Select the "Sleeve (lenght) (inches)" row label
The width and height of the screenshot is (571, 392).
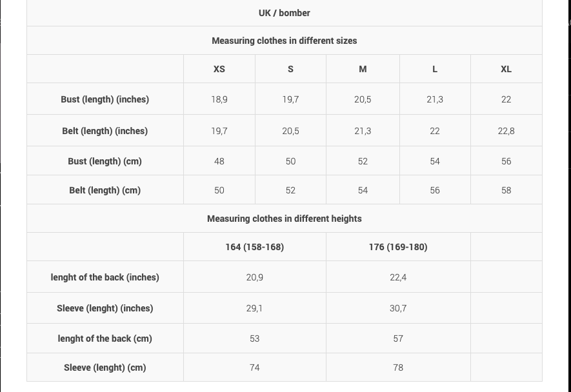click(x=105, y=308)
